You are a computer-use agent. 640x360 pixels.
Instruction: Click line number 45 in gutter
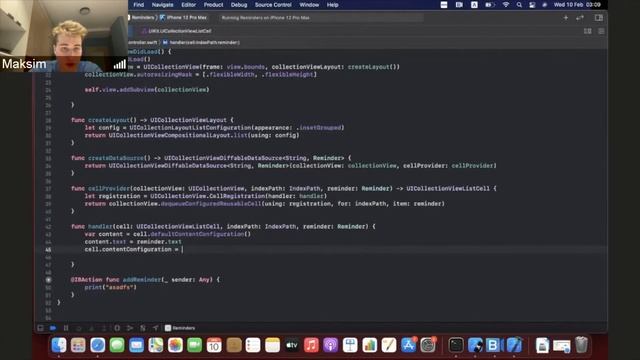(48, 249)
